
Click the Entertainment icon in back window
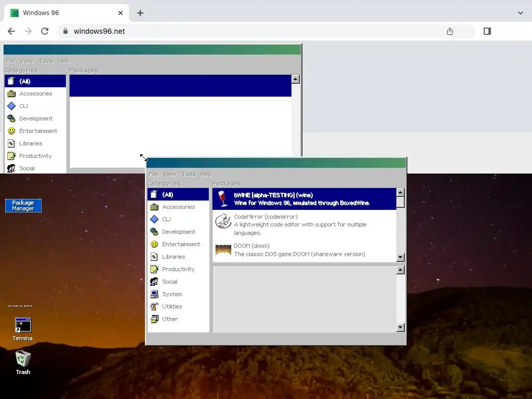pyautogui.click(x=11, y=131)
